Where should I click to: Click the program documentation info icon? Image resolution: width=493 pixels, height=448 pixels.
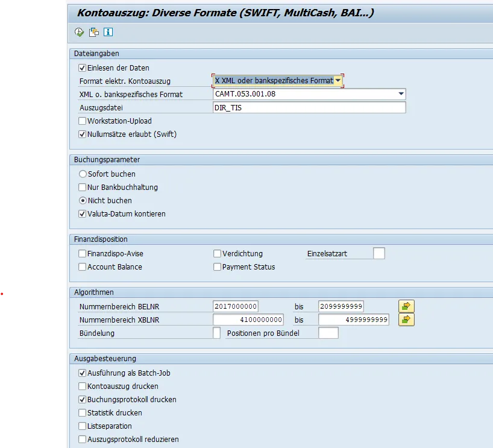pos(108,32)
